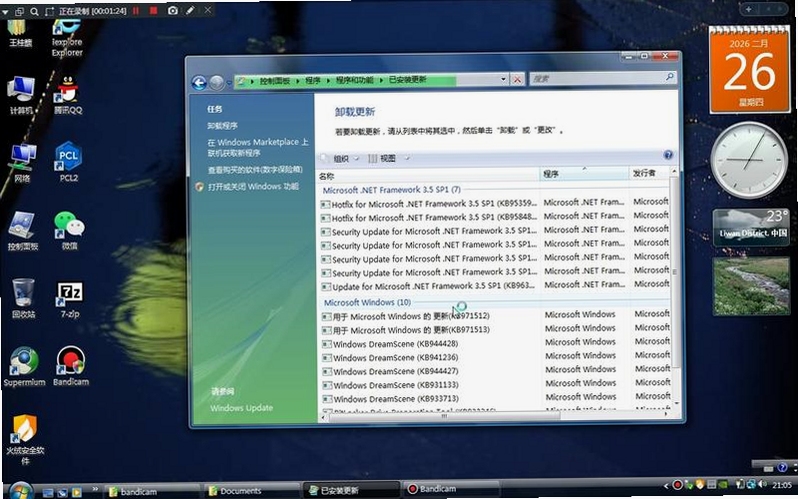Open the address bar history dropdown
The image size is (798, 499).
tap(503, 79)
